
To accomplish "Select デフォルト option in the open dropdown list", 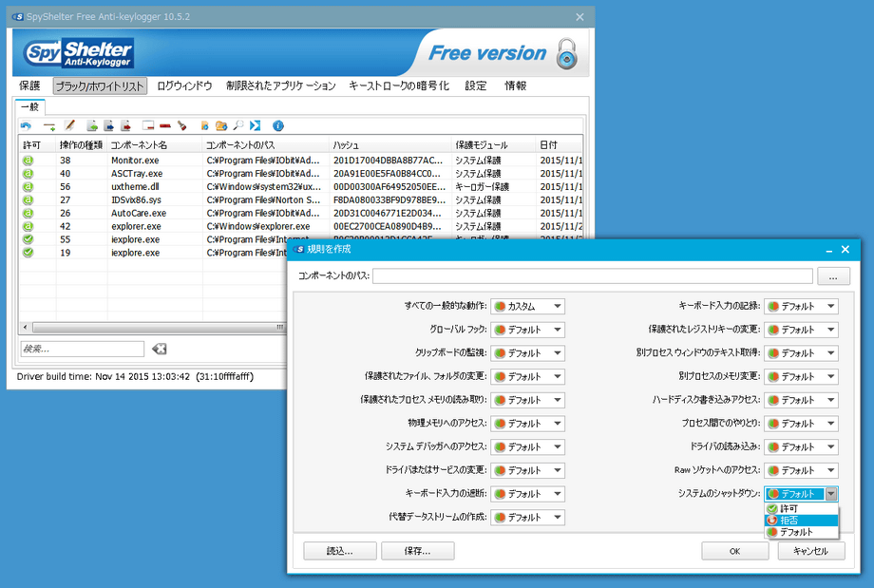I will pos(801,532).
